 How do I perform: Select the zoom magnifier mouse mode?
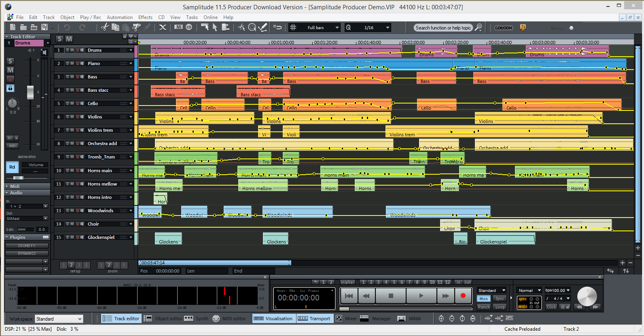[x=252, y=27]
